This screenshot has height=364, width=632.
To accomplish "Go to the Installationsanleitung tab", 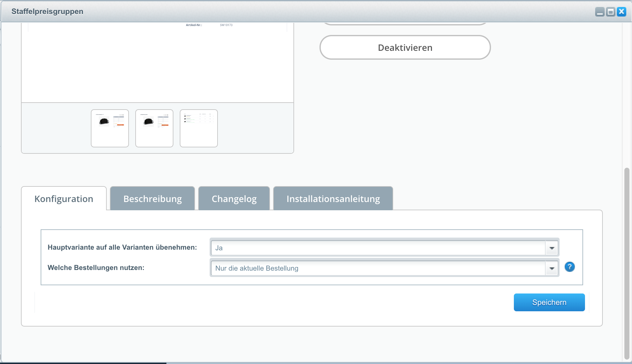I will (333, 199).
